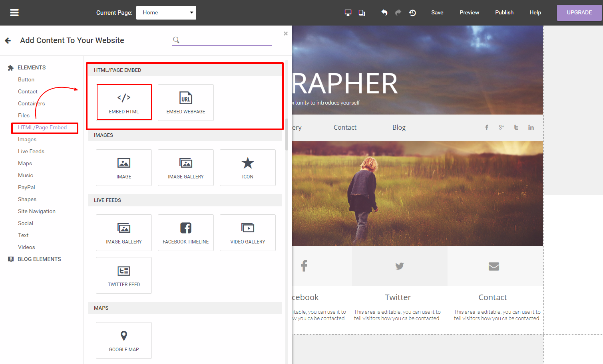The height and width of the screenshot is (364, 603).
Task: Select Social in elements list
Action: click(x=26, y=223)
